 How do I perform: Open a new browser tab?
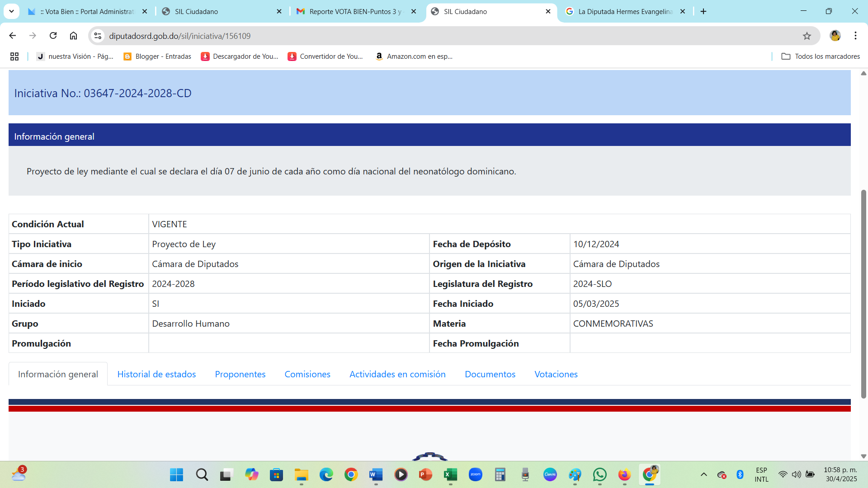click(703, 11)
